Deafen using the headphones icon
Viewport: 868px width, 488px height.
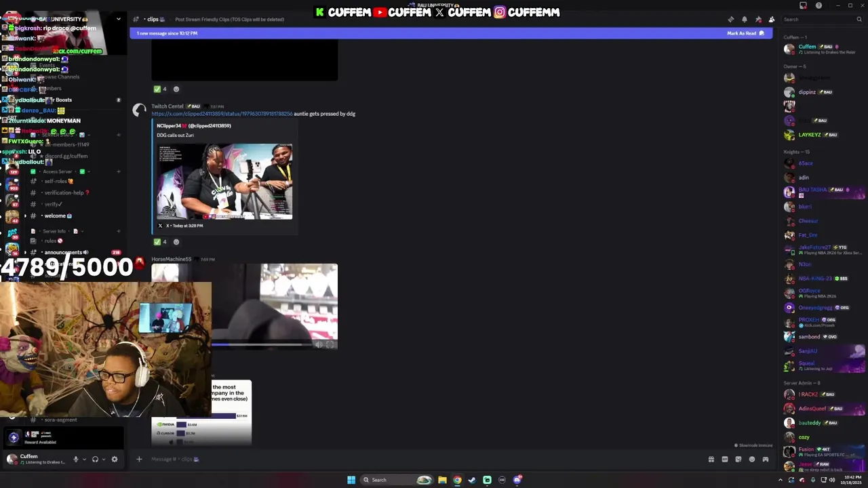point(95,459)
